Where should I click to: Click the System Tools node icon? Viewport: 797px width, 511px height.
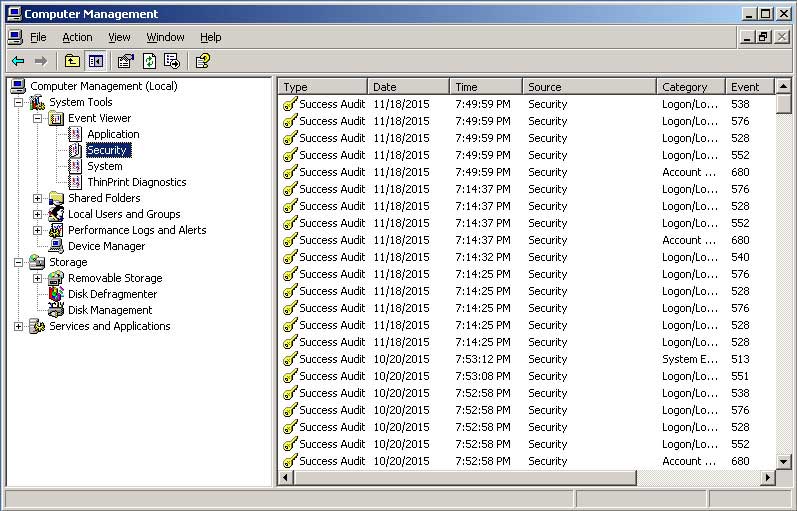click(37, 102)
